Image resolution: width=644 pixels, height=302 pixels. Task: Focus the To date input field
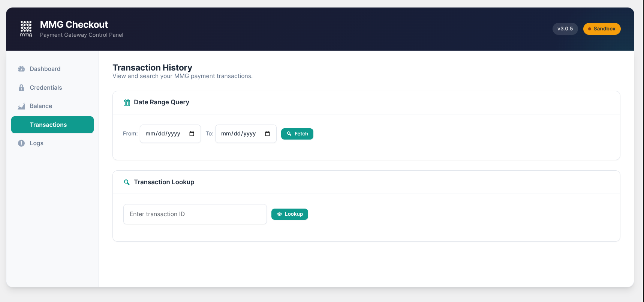pyautogui.click(x=246, y=134)
